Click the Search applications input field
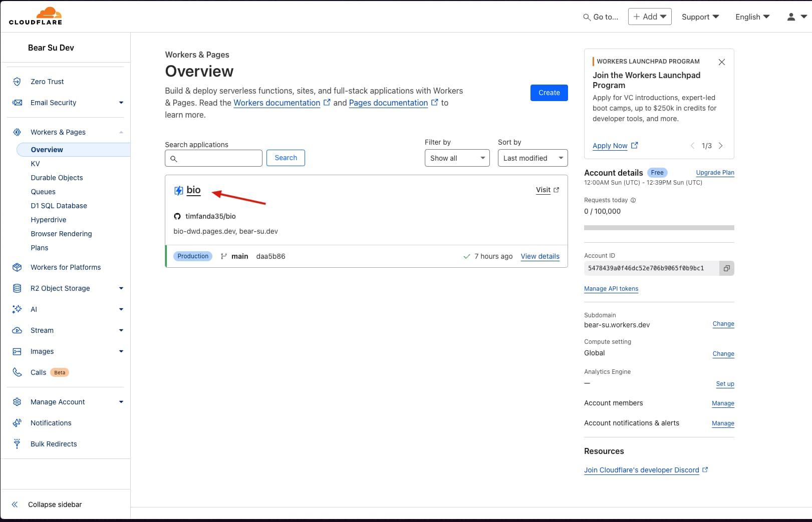 pos(213,158)
